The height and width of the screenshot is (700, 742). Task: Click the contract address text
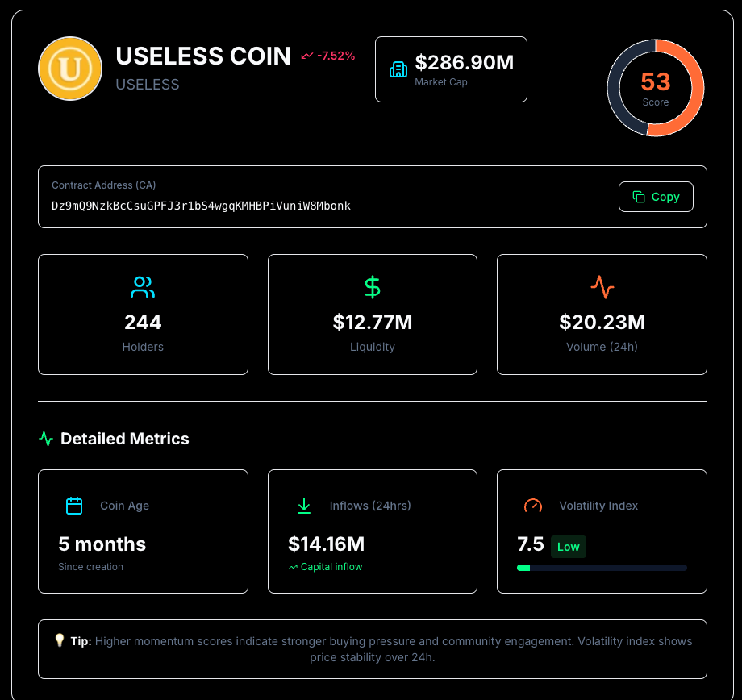[201, 206]
